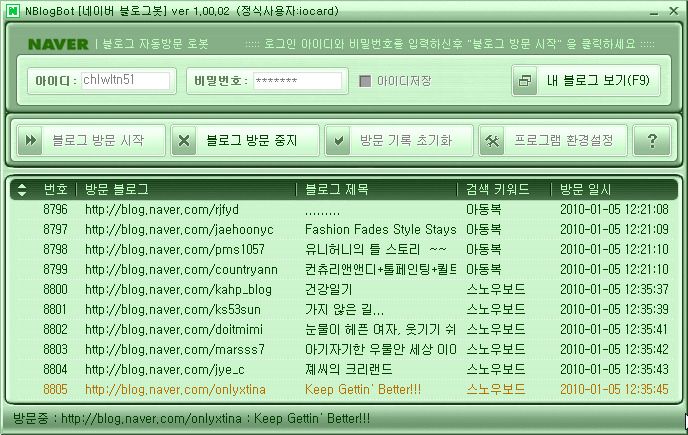Viewport: 688px width, 435px height.
Task: Select URL blog.naver.com/jye_c
Action: pos(165,370)
